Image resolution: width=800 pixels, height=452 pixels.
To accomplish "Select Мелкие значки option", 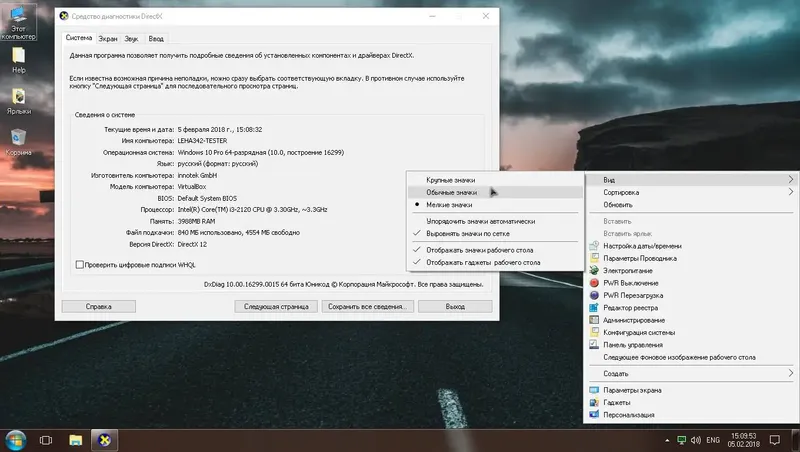I will [x=495, y=205].
